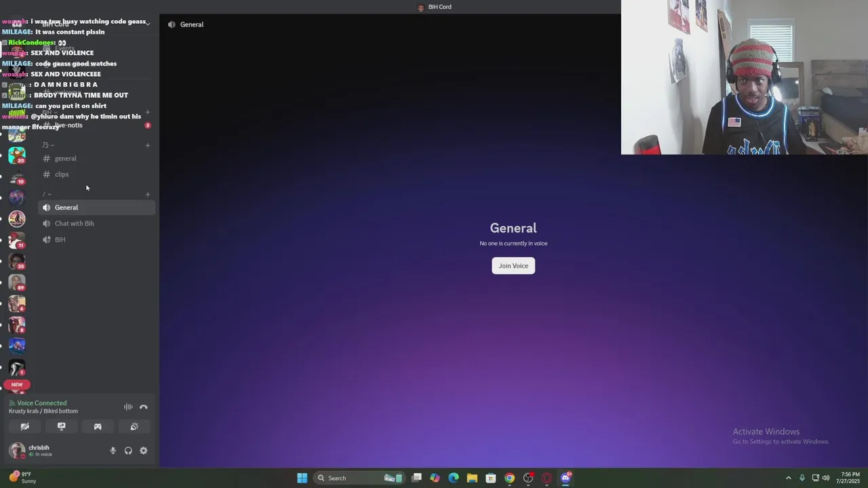Show hidden system tray icons
The width and height of the screenshot is (868, 488).
(x=788, y=478)
